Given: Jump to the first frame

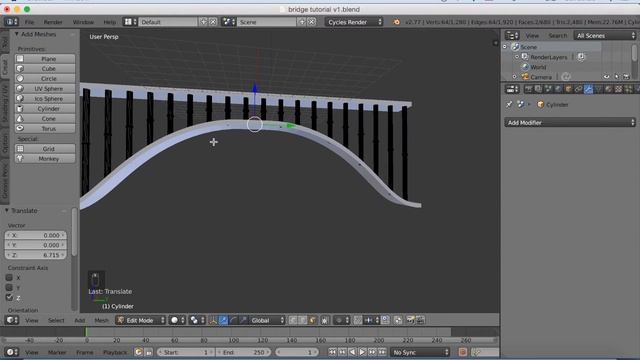Looking at the screenshot, I should 332,352.
